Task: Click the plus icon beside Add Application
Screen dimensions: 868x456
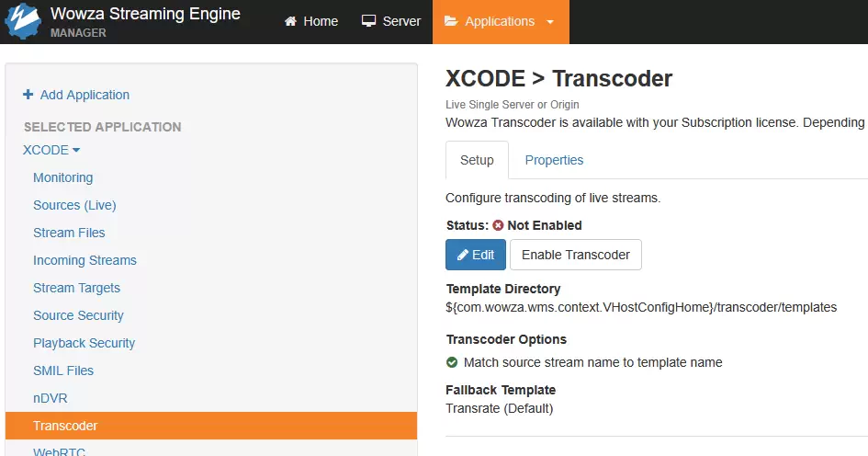Action: (28, 95)
